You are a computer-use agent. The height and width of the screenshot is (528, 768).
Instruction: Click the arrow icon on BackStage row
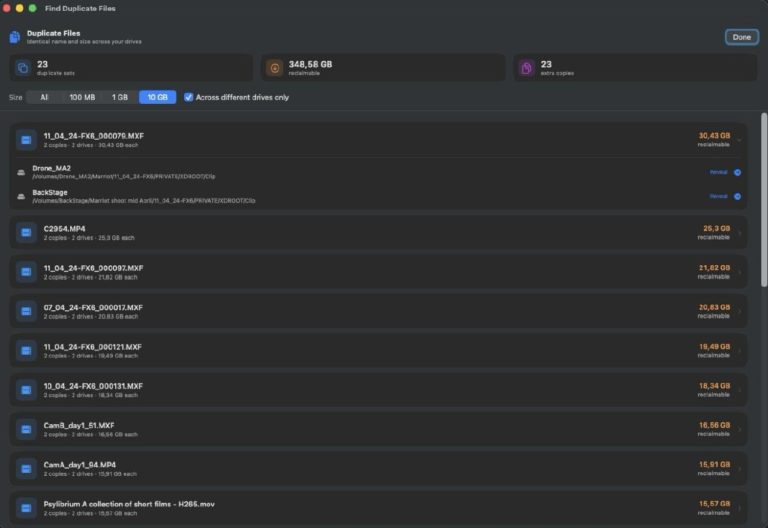click(737, 196)
